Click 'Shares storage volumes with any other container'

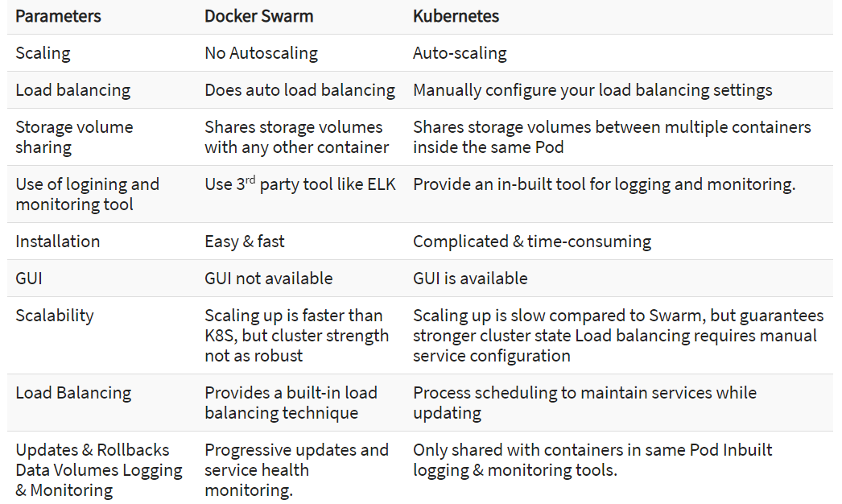click(296, 137)
